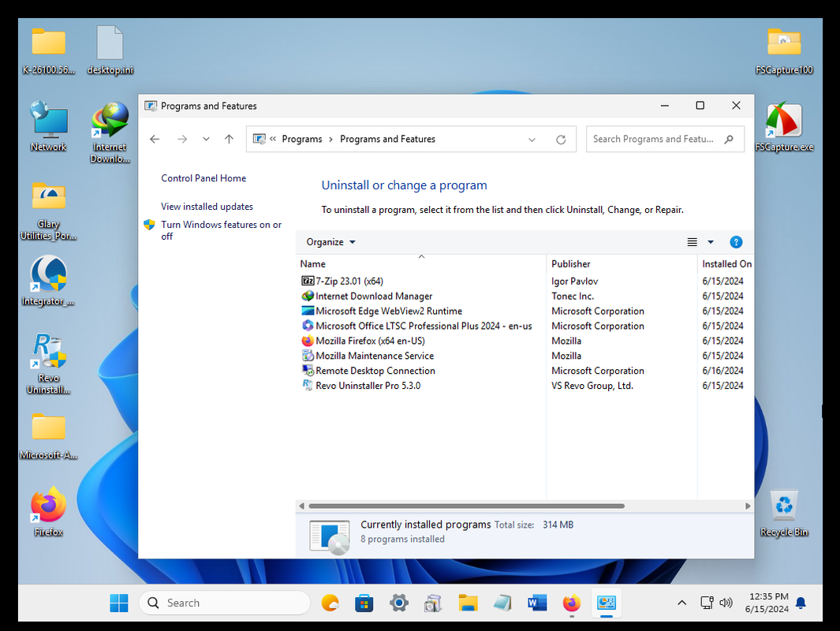Screen dimensions: 840x631
Task: Open Turn Windows features on or off
Action: 221,230
